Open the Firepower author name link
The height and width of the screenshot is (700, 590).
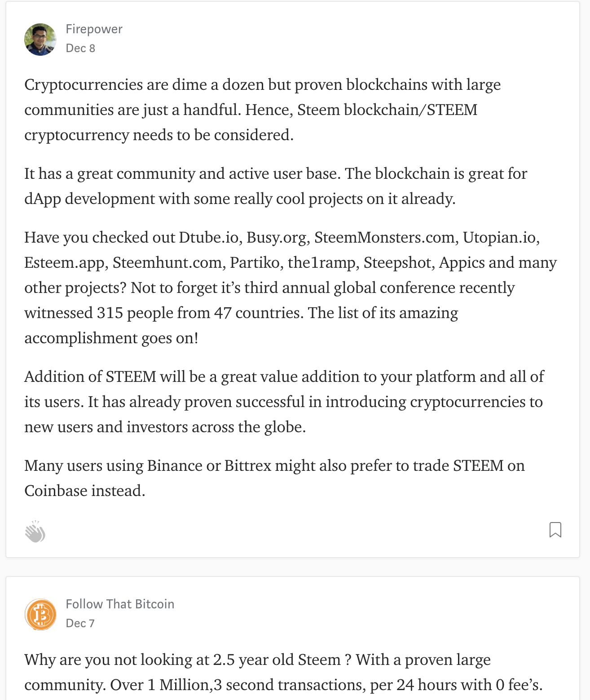pos(94,29)
